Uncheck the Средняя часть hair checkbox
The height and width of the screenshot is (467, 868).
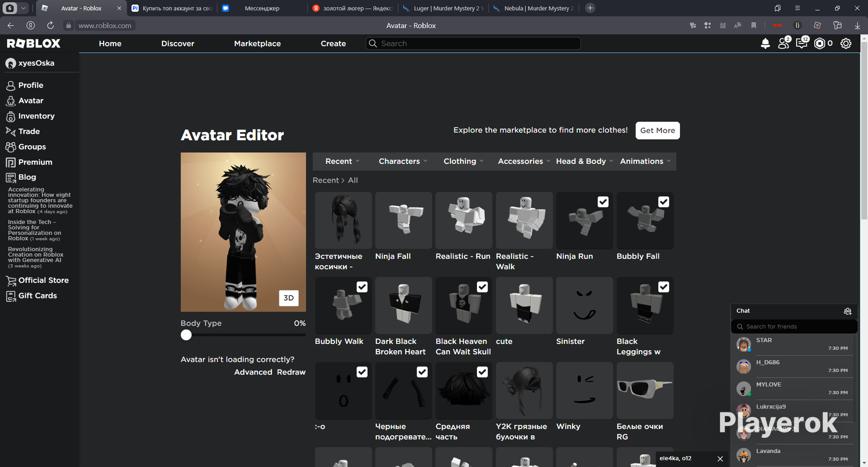click(x=482, y=372)
